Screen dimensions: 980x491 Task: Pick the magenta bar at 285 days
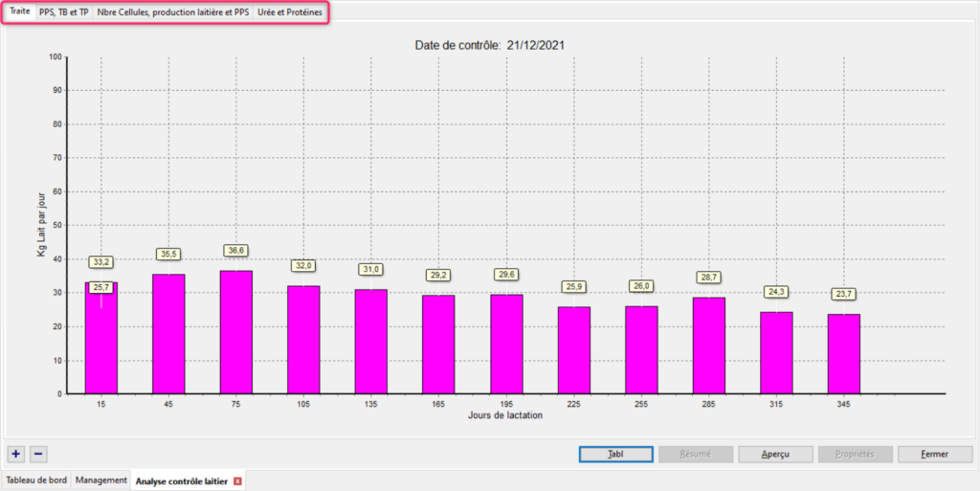(x=708, y=345)
